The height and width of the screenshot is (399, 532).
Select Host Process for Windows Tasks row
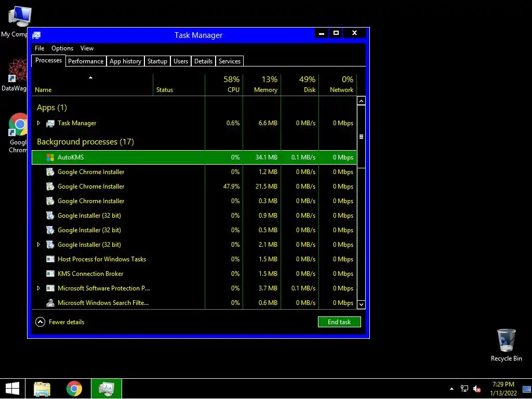194,259
